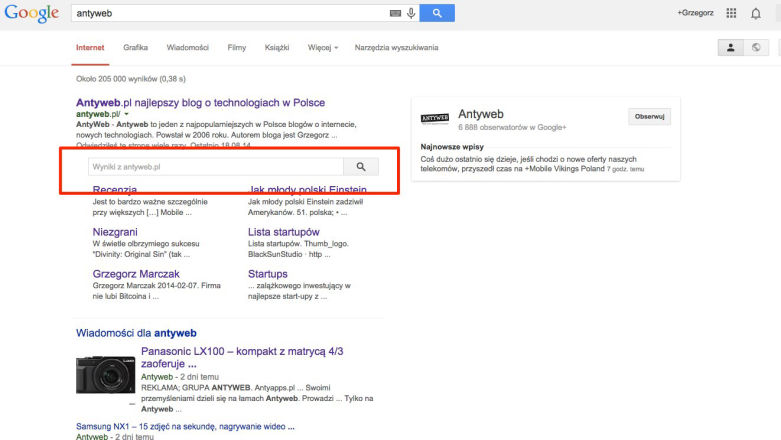Click the +Mobile Vikings Poland mention

click(x=564, y=169)
